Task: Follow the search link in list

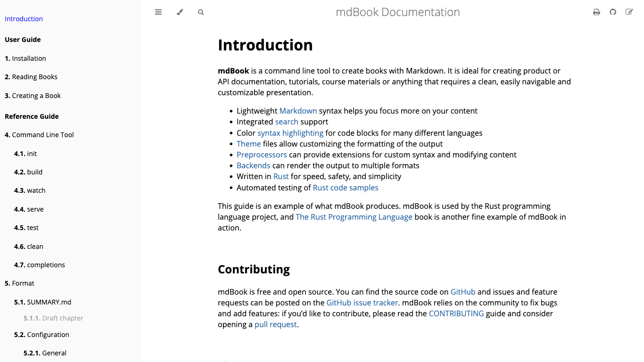Action: pyautogui.click(x=287, y=122)
